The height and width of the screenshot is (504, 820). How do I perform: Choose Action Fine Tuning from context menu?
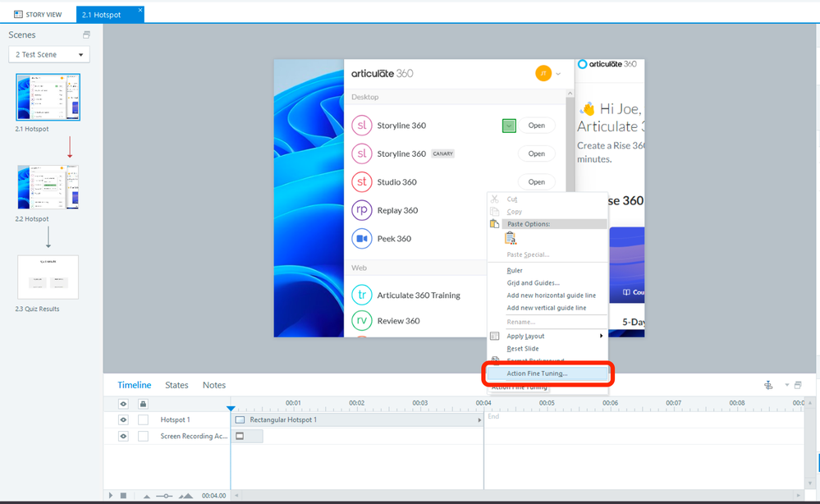tap(547, 373)
